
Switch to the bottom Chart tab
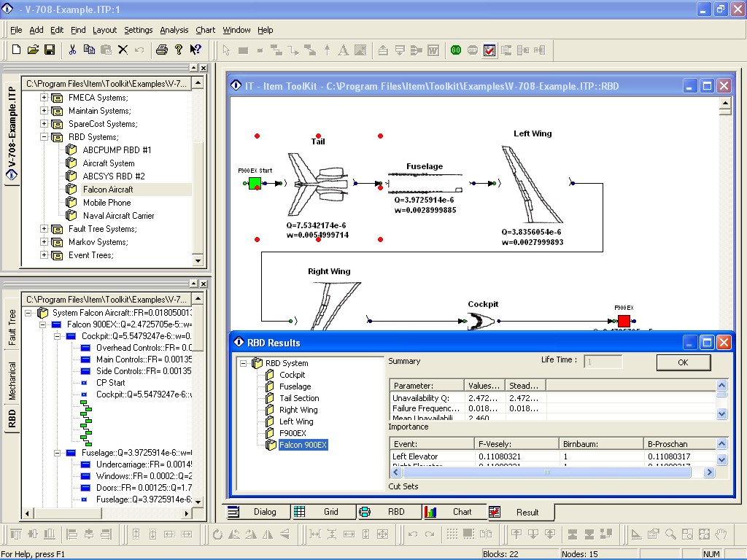pos(455,512)
